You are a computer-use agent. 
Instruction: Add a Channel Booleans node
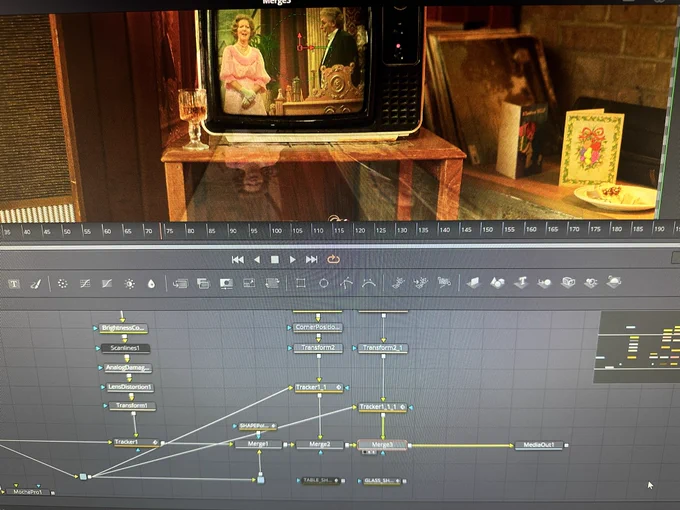click(x=203, y=284)
